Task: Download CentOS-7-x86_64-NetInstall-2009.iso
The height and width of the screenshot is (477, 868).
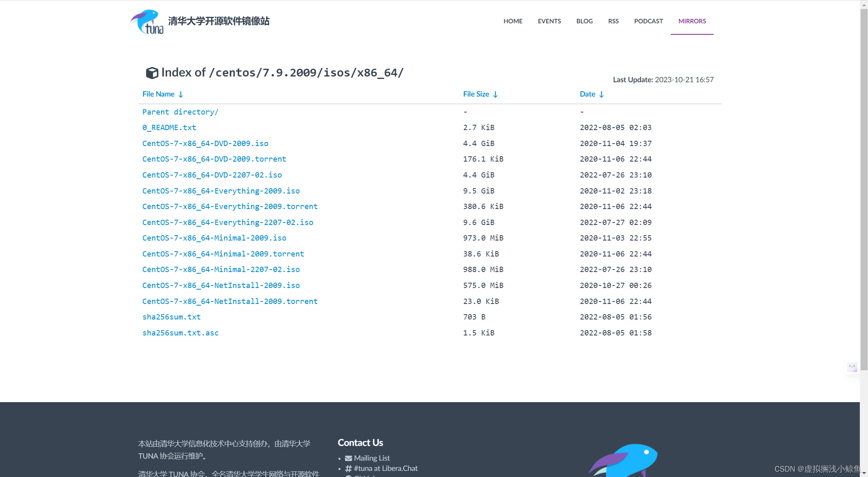Action: pos(221,286)
